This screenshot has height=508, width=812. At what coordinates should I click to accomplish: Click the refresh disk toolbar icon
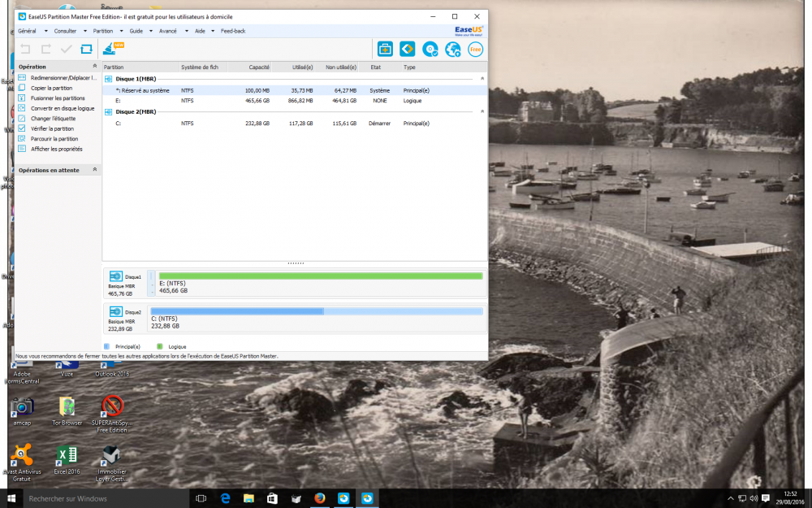[x=86, y=49]
